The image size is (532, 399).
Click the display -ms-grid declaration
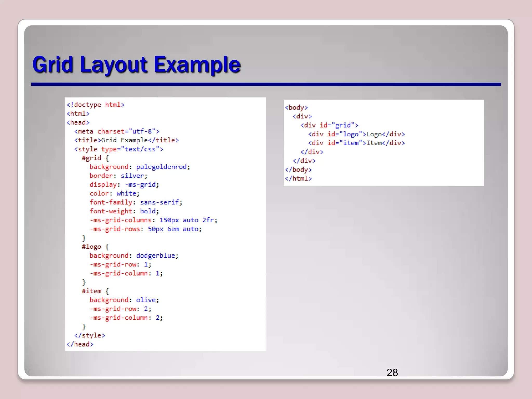point(124,185)
